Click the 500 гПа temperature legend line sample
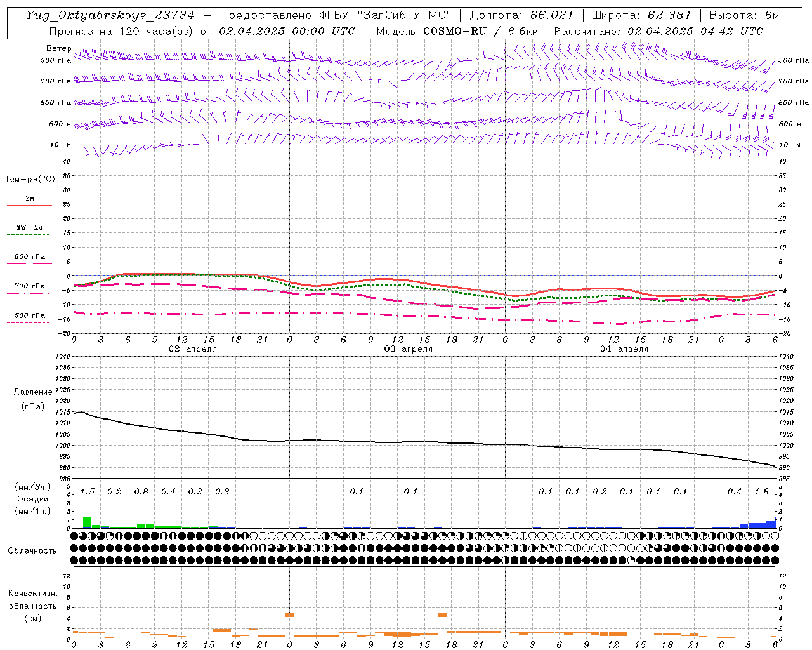 (28, 322)
